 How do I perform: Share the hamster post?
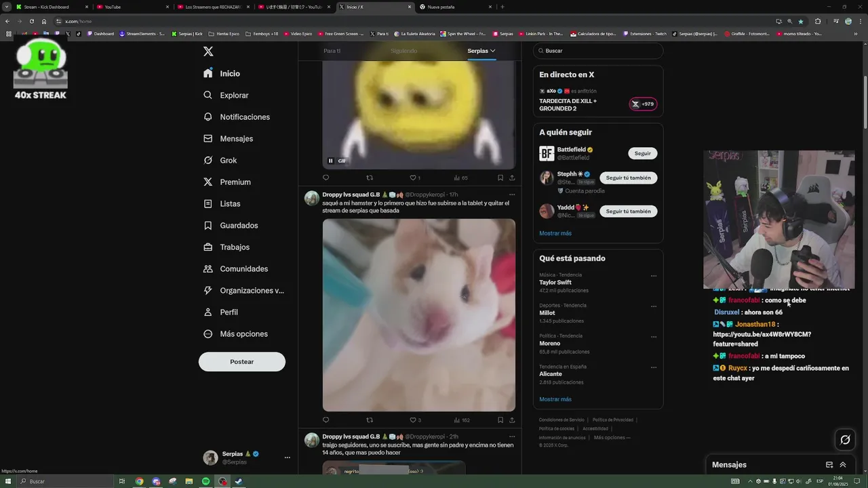pyautogui.click(x=512, y=420)
